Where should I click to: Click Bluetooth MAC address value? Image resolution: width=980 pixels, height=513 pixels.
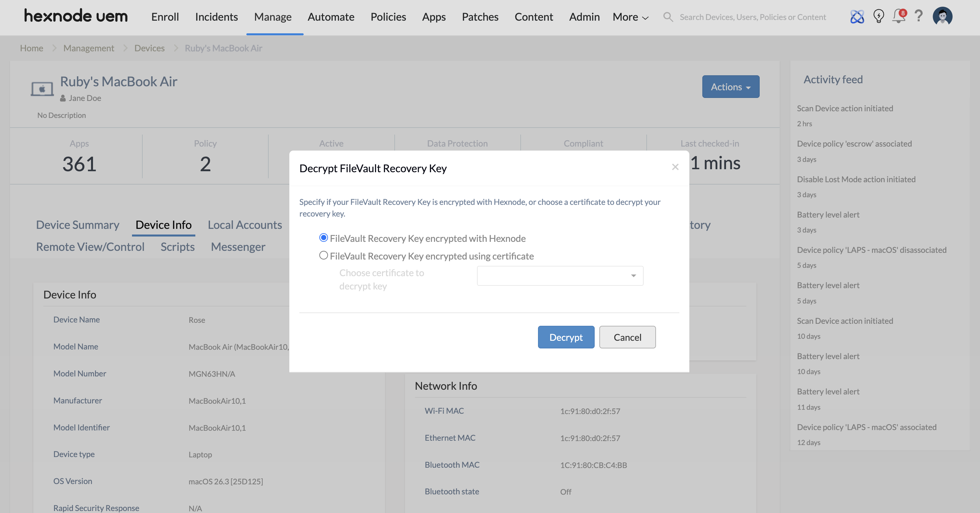pos(593,465)
